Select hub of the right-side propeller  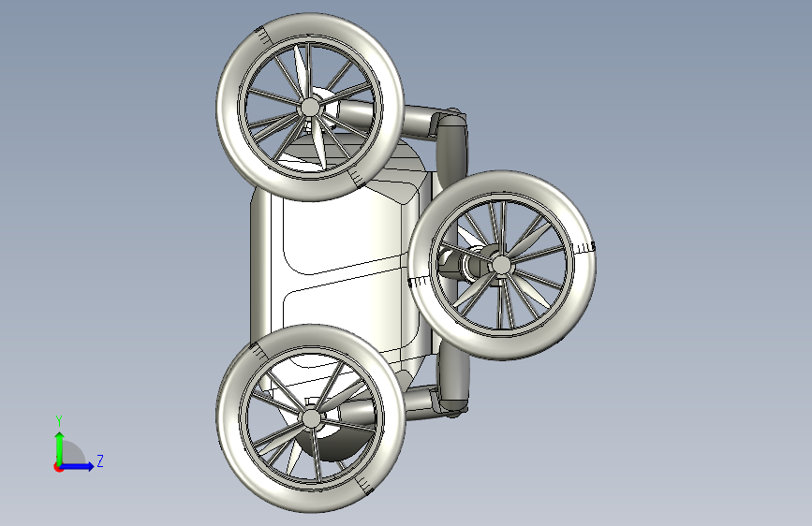point(501,265)
